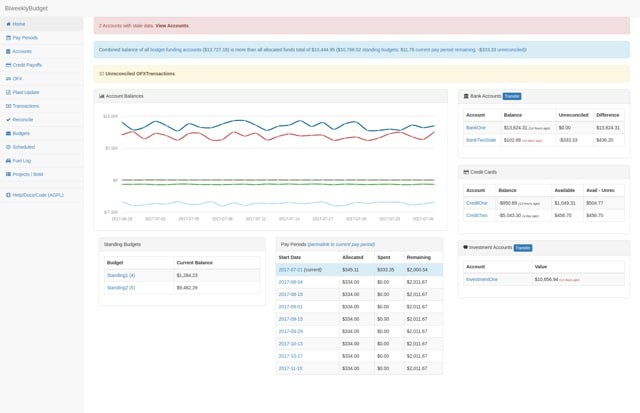Screen dimensions: 640x413
Task: Open Unreconciled OFXTransactions link
Action: tap(140, 74)
